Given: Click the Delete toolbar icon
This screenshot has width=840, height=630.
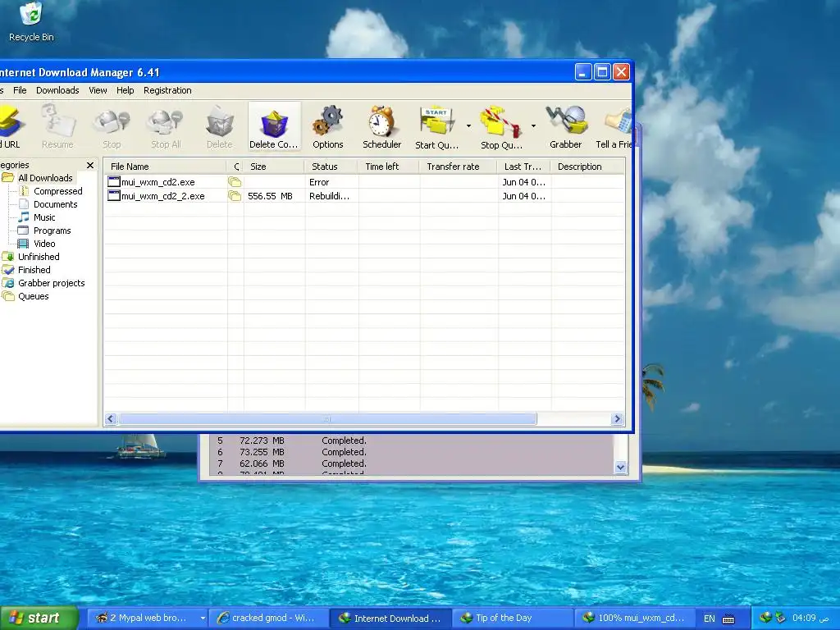Looking at the screenshot, I should click(x=220, y=126).
